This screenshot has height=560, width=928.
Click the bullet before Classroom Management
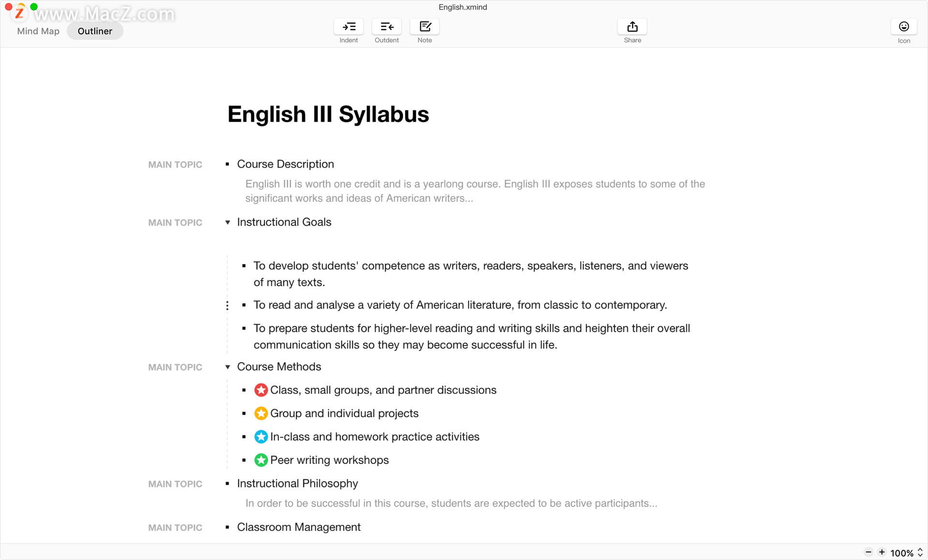pos(227,527)
